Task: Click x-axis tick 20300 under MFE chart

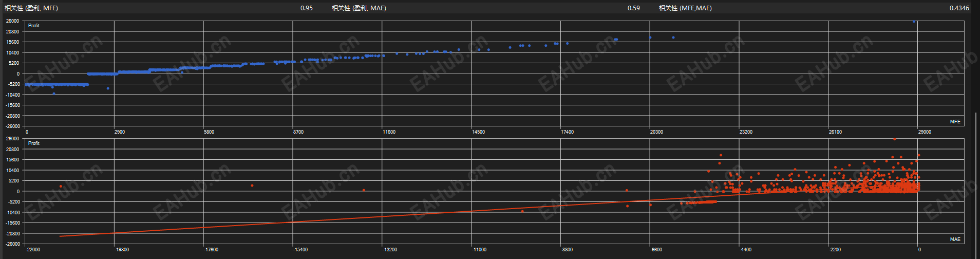Action: tap(656, 132)
